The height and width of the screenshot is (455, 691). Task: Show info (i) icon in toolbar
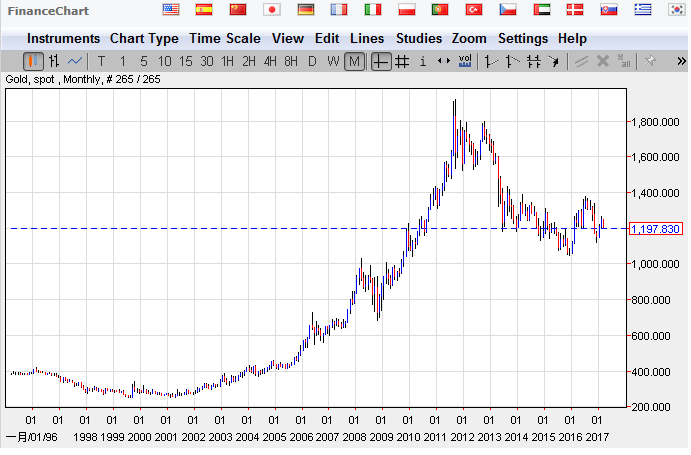(x=423, y=61)
